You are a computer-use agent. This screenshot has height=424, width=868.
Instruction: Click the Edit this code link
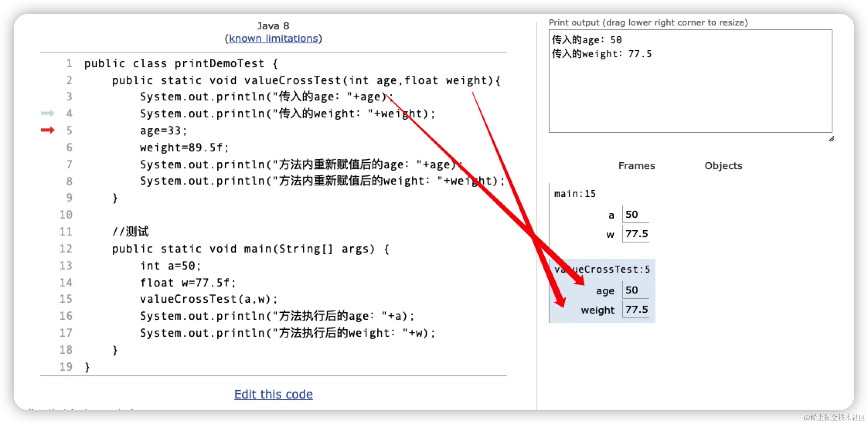[273, 394]
